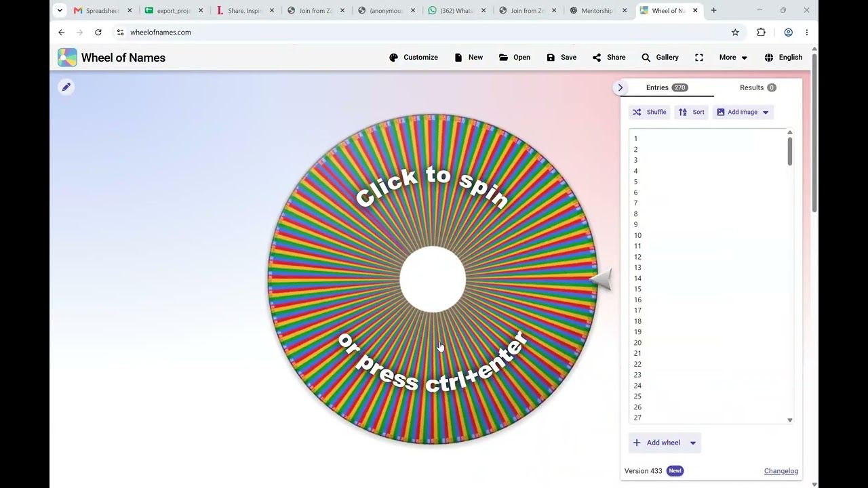Expand Add wheel dropdown arrow
The height and width of the screenshot is (488, 868).
pos(692,443)
